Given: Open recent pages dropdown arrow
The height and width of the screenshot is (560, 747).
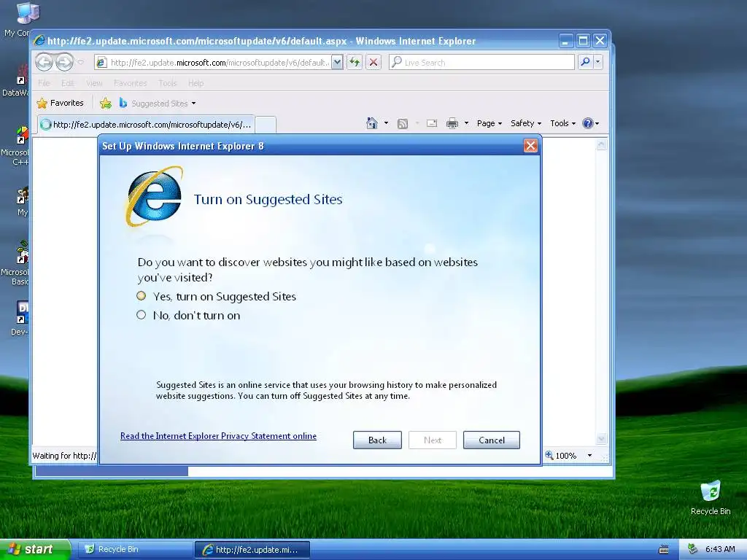Looking at the screenshot, I should coord(80,62).
